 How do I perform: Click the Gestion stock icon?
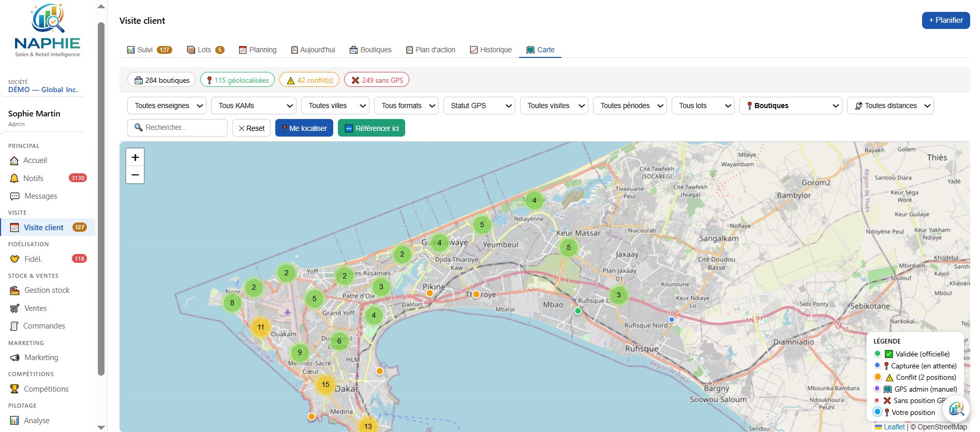point(14,291)
